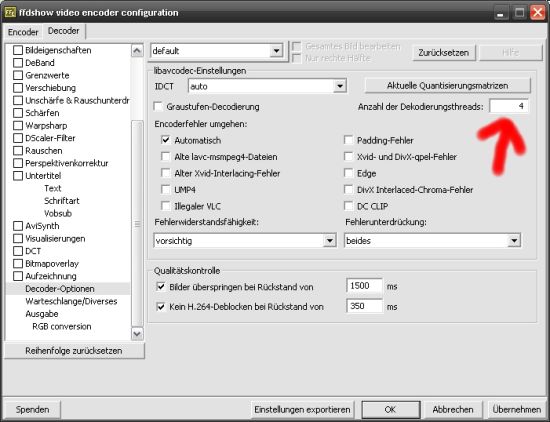Open the Fehlerunterdrückung dropdown
This screenshot has height=422, width=550.
tap(432, 241)
